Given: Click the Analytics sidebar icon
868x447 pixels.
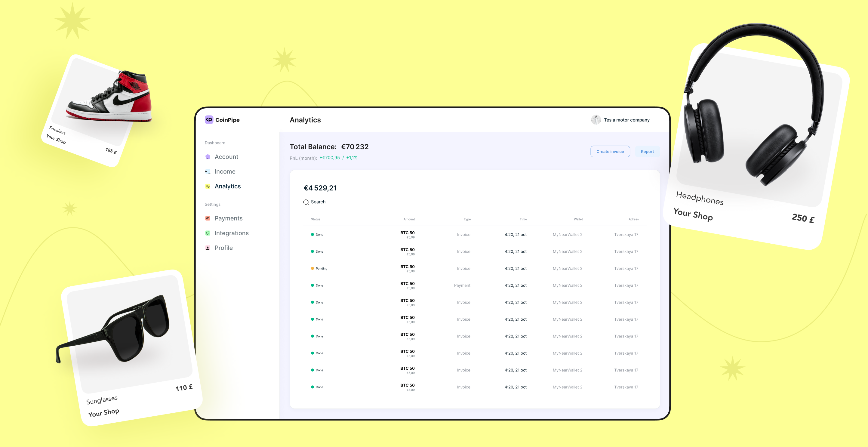Looking at the screenshot, I should click(208, 187).
